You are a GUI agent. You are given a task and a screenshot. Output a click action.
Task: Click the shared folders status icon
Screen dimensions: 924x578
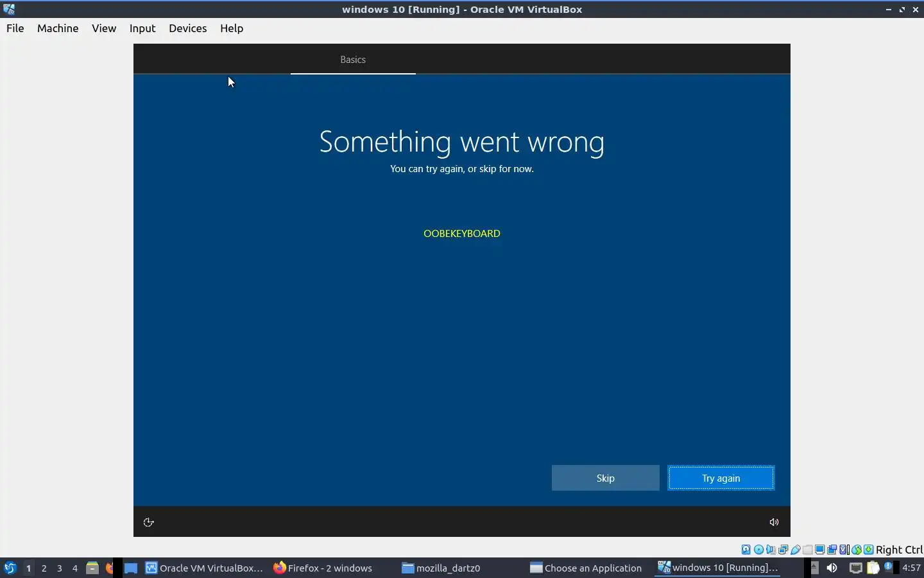807,549
